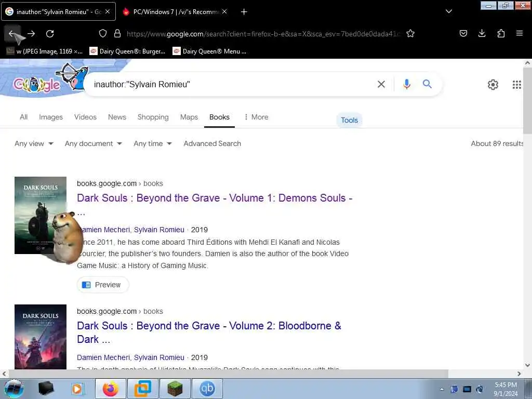The width and height of the screenshot is (532, 399).
Task: Switch to the Maps tab
Action: coord(189,117)
